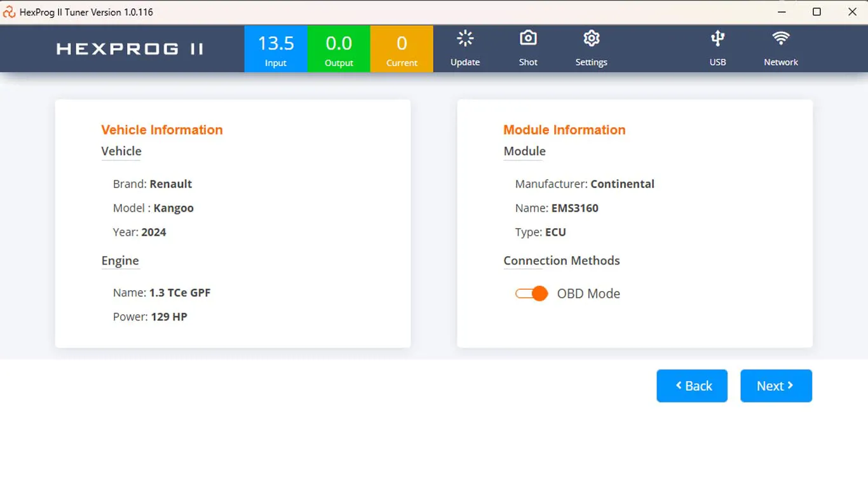Go back with the Back button
Screen dimensions: 868x488
692,386
